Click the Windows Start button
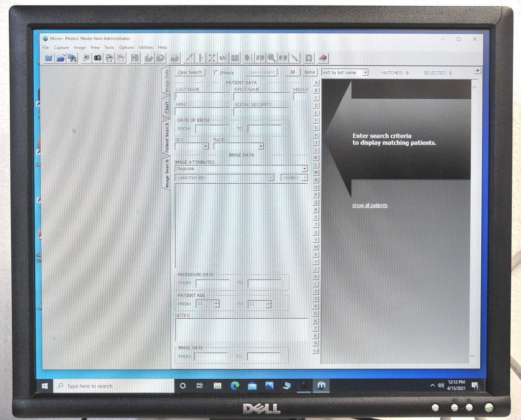Image resolution: width=521 pixels, height=420 pixels. 45,386
